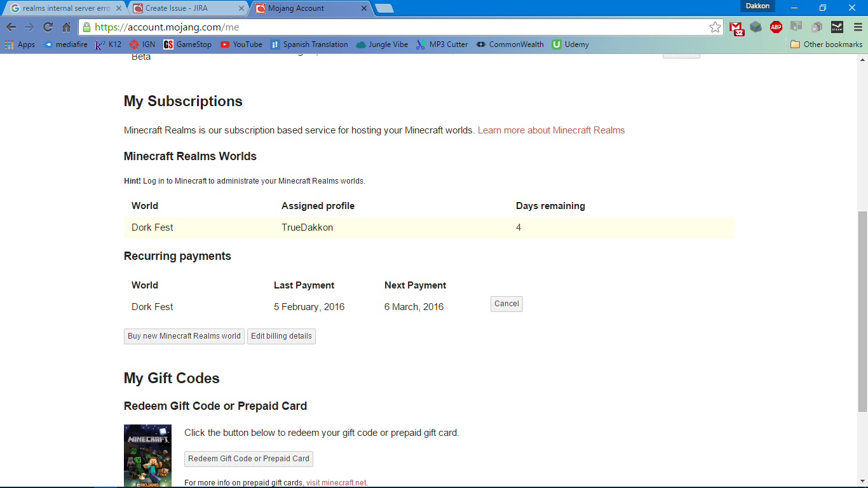Viewport: 868px width, 488px height.
Task: Open the Udemy bookmark
Action: tap(570, 44)
